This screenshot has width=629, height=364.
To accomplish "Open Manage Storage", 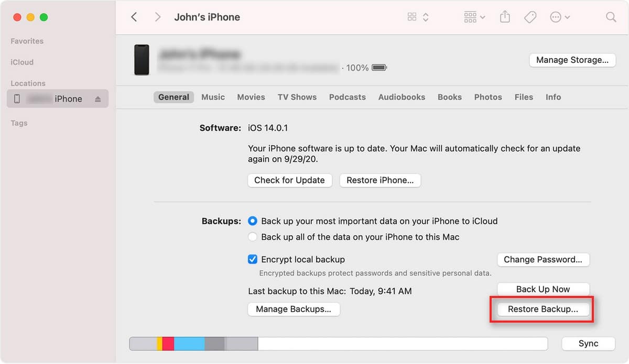I will [x=572, y=60].
